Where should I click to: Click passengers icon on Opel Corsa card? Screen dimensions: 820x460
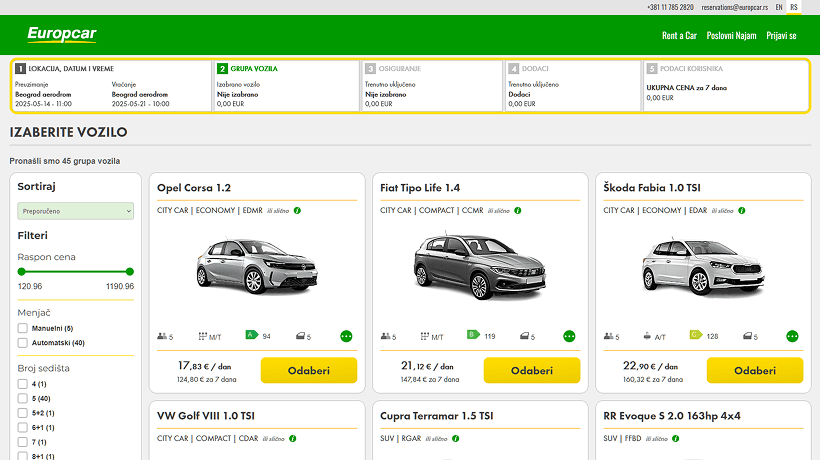(162, 336)
